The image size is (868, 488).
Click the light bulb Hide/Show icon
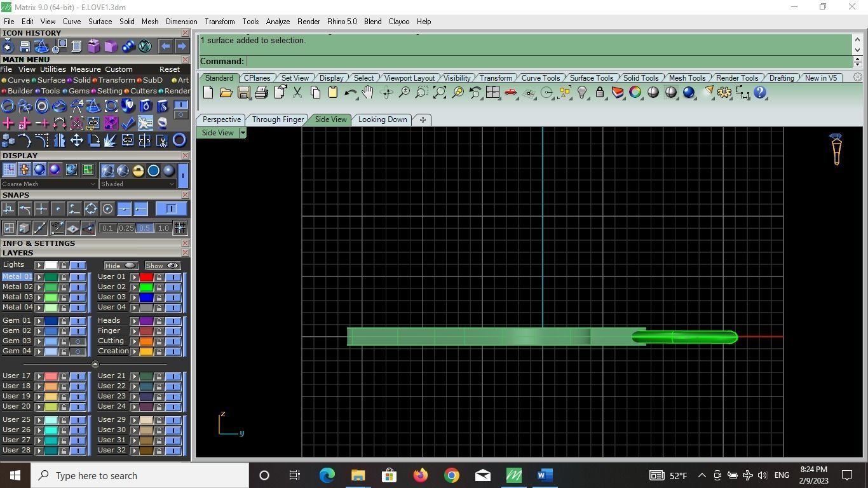pyautogui.click(x=581, y=93)
